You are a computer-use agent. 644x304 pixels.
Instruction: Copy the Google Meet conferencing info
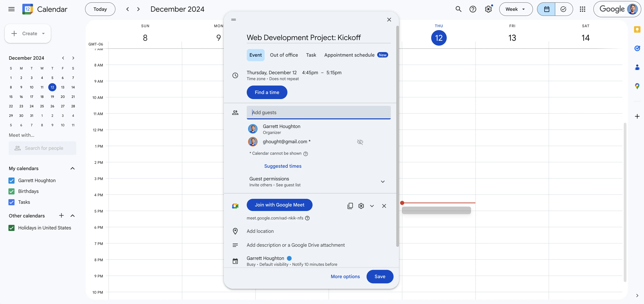(350, 206)
